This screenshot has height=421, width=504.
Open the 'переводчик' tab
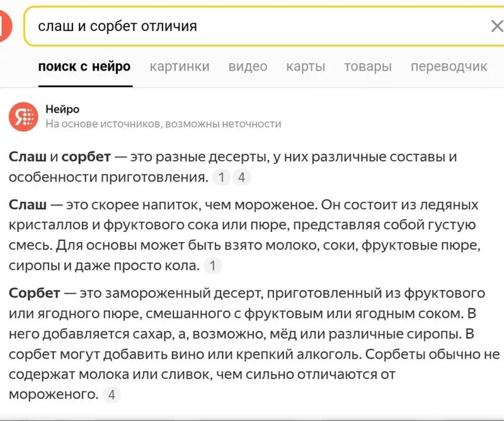pyautogui.click(x=449, y=67)
